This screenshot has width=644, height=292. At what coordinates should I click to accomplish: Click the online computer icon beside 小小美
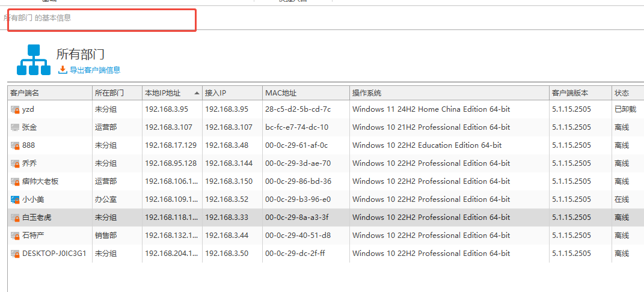(15, 199)
